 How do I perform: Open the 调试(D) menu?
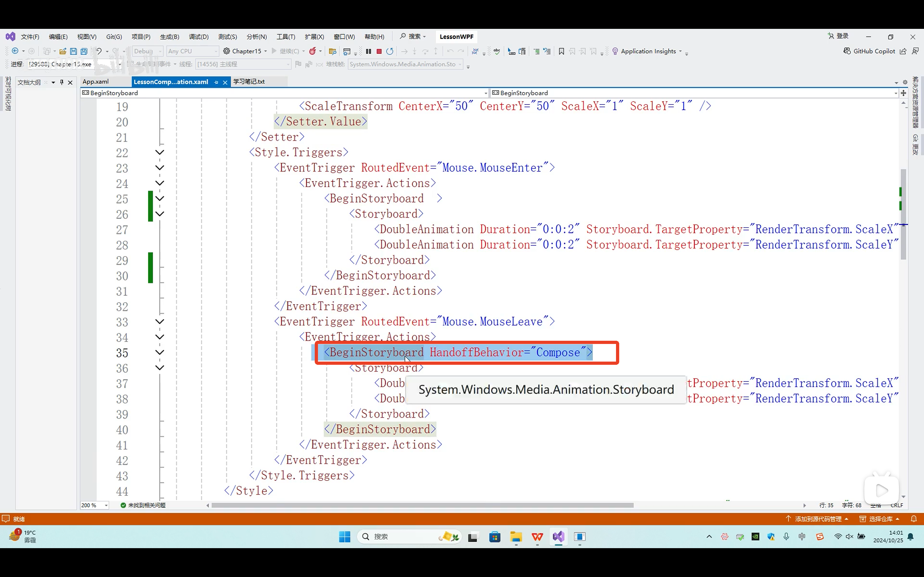(199, 37)
